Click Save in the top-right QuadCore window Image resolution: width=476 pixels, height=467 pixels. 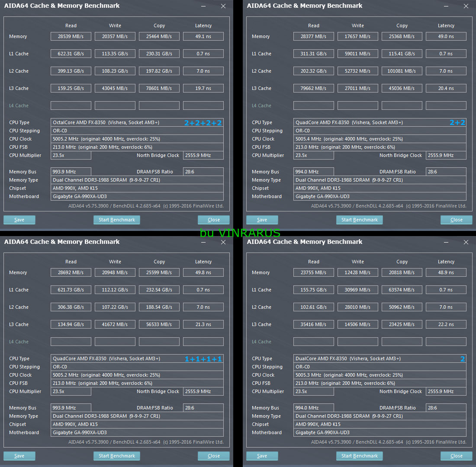click(262, 220)
